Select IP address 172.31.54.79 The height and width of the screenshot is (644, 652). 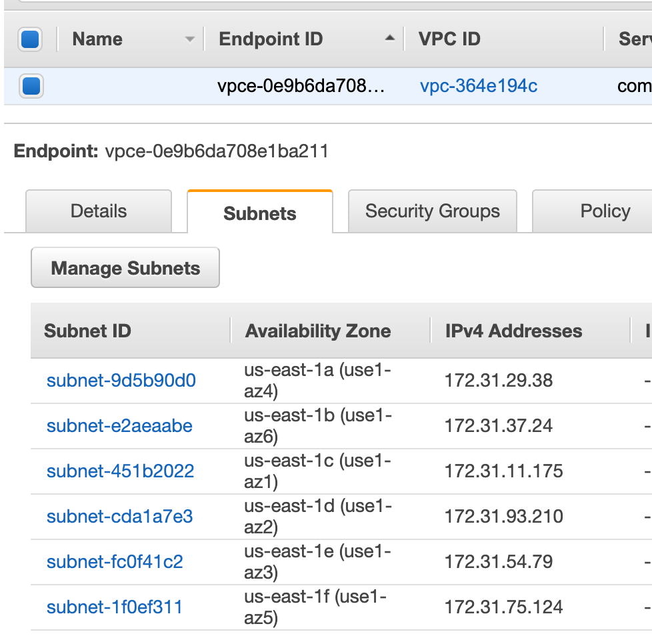499,562
